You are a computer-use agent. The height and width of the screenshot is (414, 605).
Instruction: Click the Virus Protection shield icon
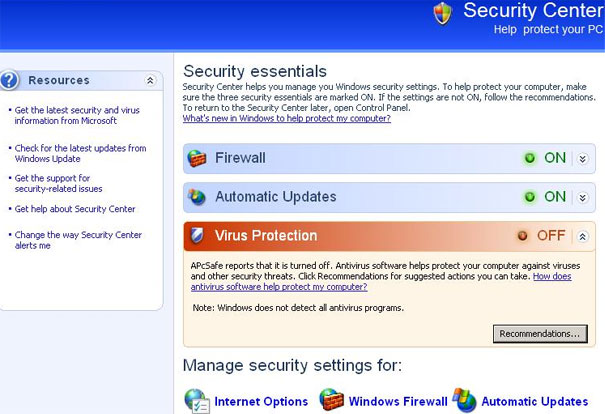coord(197,235)
